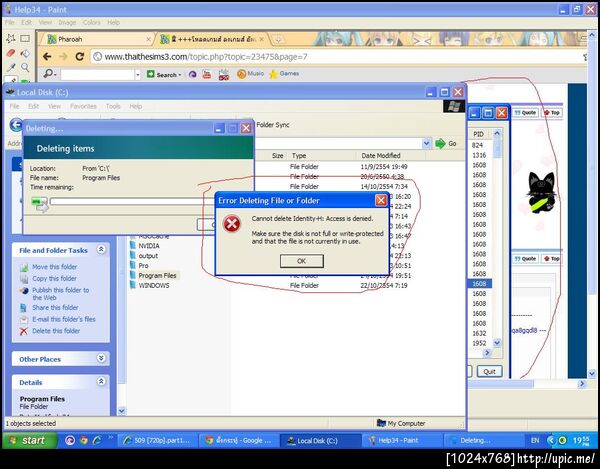Screen dimensions: 600x469
Task: Open the Music shortcut in the toolbar
Action: [251, 73]
